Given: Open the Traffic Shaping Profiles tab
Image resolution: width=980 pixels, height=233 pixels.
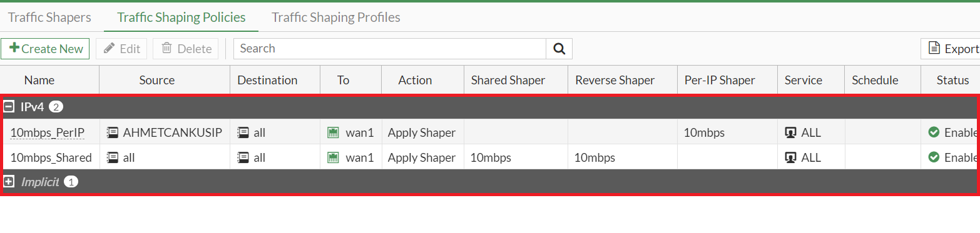Looking at the screenshot, I should point(336,17).
